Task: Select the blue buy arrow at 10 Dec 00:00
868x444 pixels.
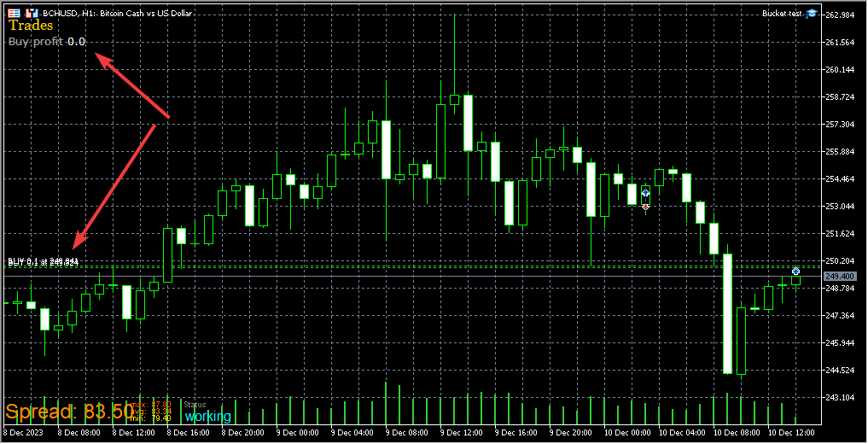Action: pyautogui.click(x=645, y=193)
